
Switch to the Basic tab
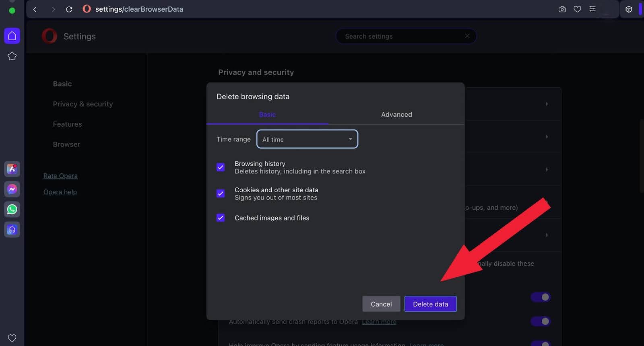pos(267,115)
